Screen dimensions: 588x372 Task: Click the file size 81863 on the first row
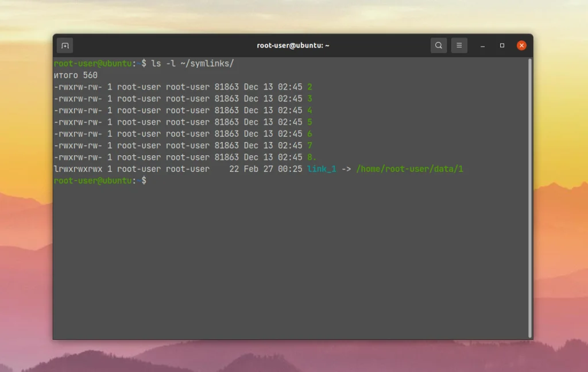[x=226, y=87]
